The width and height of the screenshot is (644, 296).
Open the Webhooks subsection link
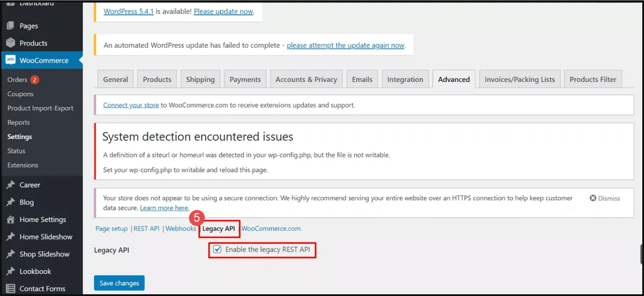[180, 228]
